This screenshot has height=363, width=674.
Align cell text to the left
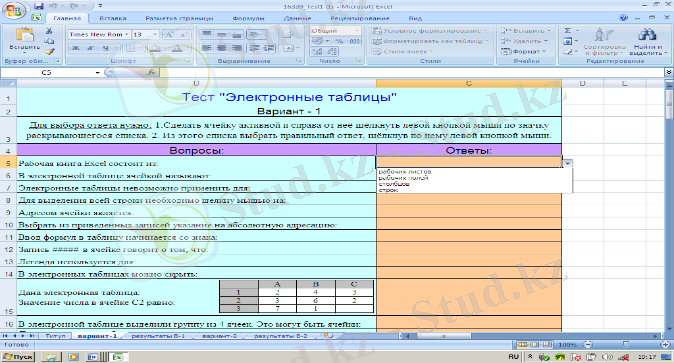point(207,48)
